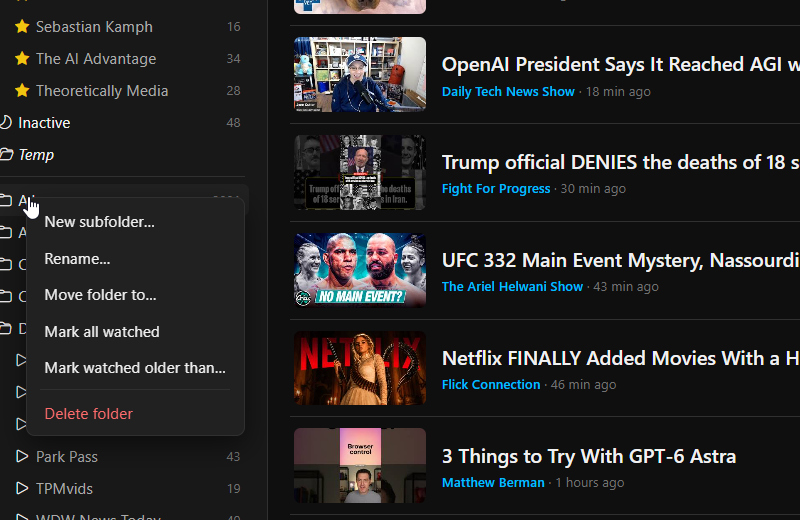Open The Ariel Helwani Show channel link
This screenshot has width=800, height=520.
pos(512,286)
